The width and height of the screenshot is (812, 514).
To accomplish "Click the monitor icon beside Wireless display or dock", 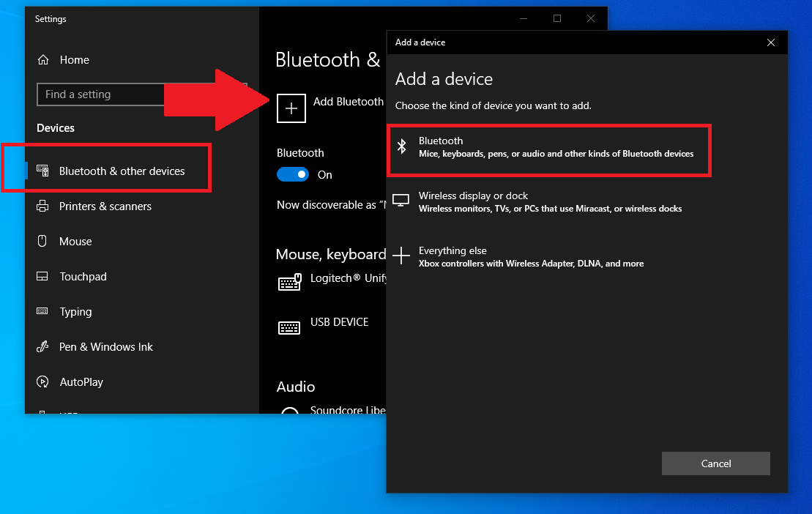I will pos(401,200).
